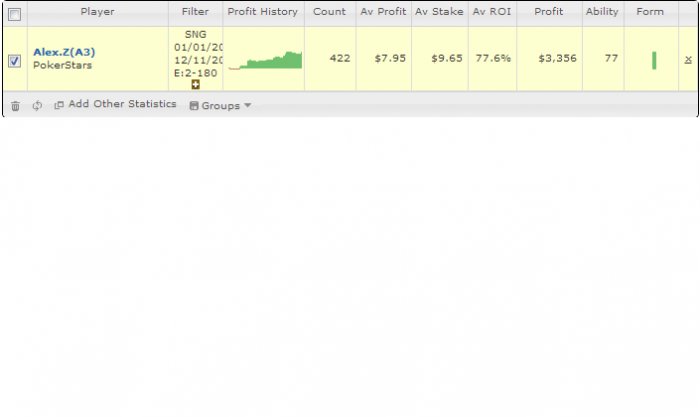Expand the filter details plus icon
700x417 pixels.
click(x=196, y=84)
